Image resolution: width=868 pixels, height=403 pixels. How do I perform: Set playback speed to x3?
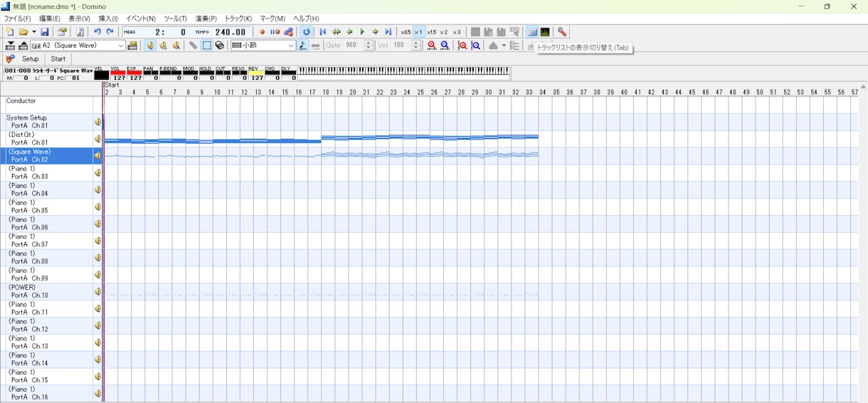(x=457, y=32)
